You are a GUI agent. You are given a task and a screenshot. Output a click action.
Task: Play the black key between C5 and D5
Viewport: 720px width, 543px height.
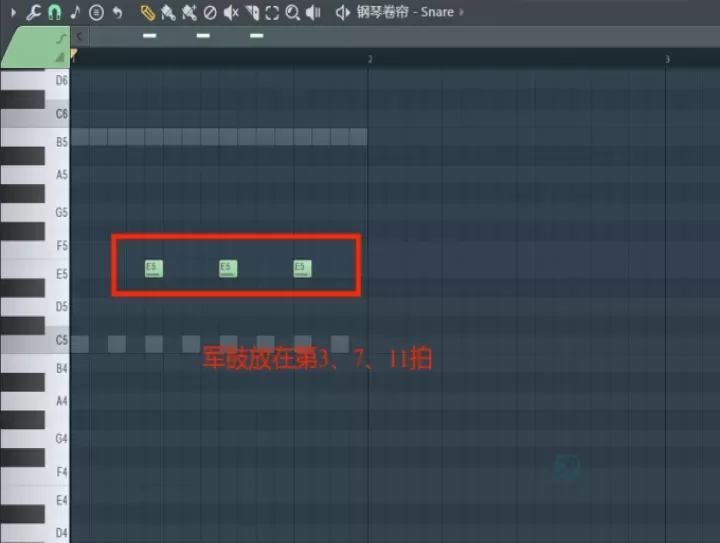[22, 326]
